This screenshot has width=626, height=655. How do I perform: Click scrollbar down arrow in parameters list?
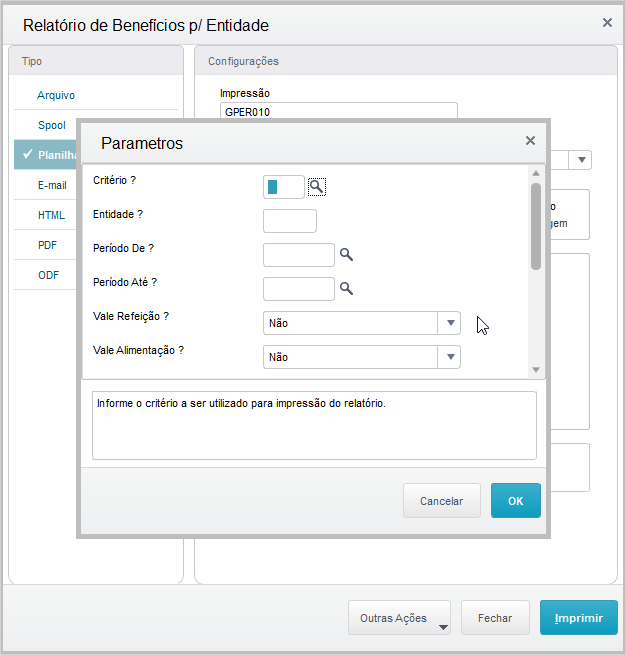536,370
